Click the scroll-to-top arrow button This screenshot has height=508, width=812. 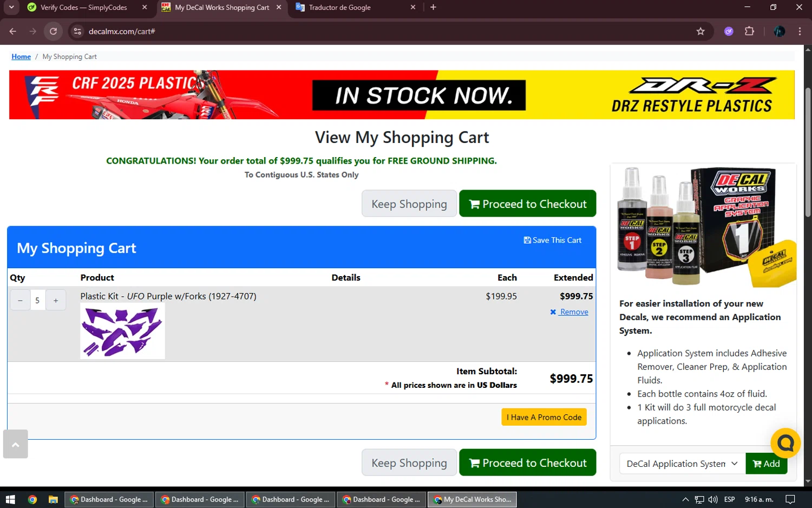pyautogui.click(x=15, y=444)
